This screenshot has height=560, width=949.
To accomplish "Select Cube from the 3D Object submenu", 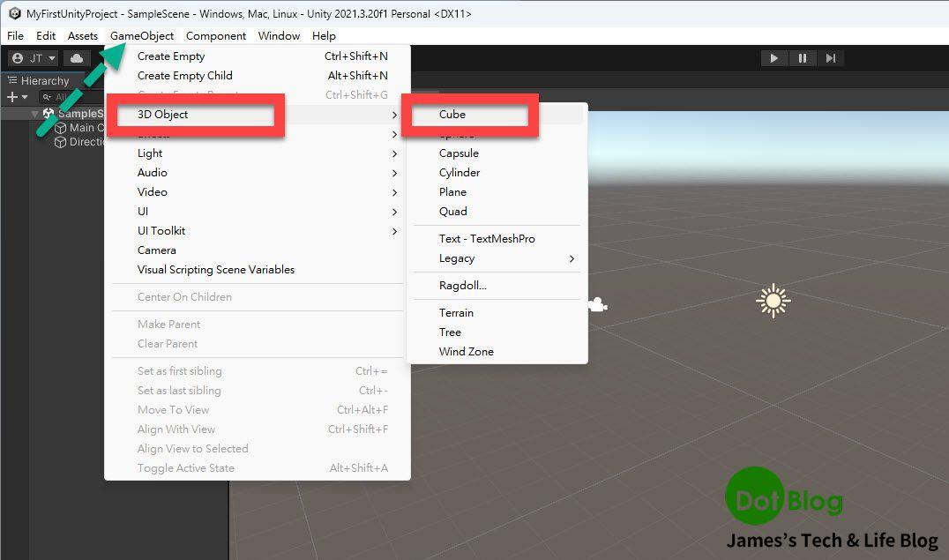I will point(452,114).
